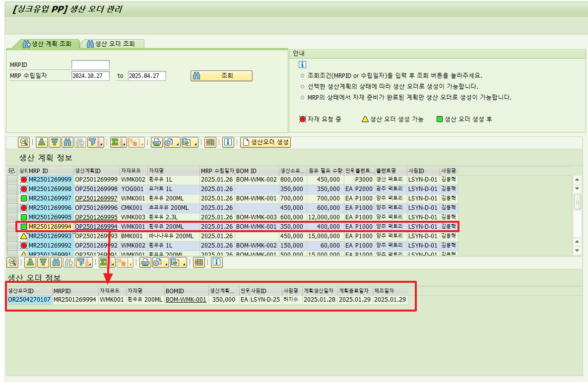
Task: Click scroll down arrow at bottom of plan table
Action: pyautogui.click(x=577, y=251)
